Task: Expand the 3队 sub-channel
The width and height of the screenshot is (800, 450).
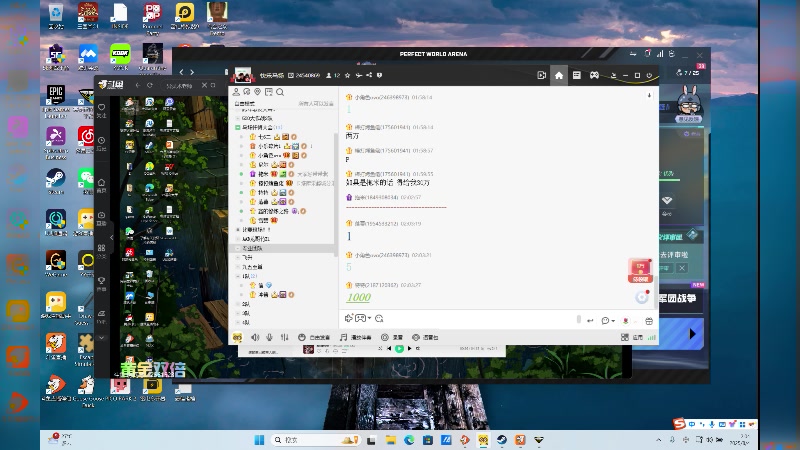Action: (238, 313)
